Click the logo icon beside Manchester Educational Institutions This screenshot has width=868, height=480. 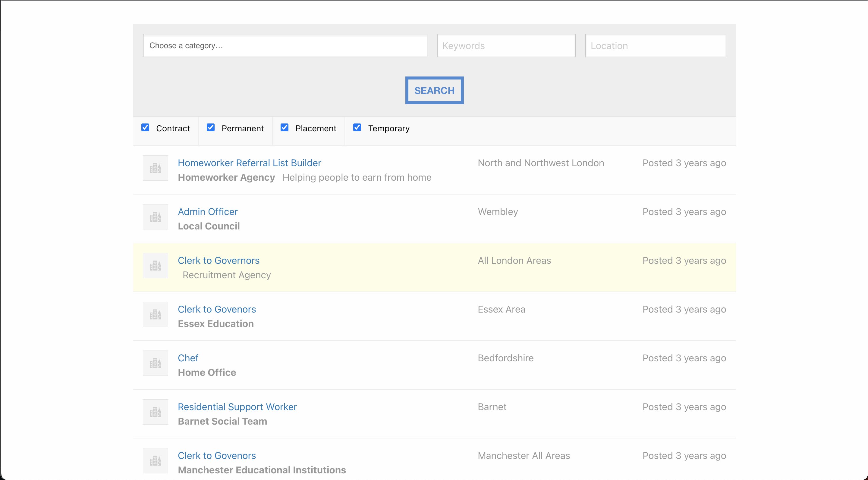tap(155, 461)
